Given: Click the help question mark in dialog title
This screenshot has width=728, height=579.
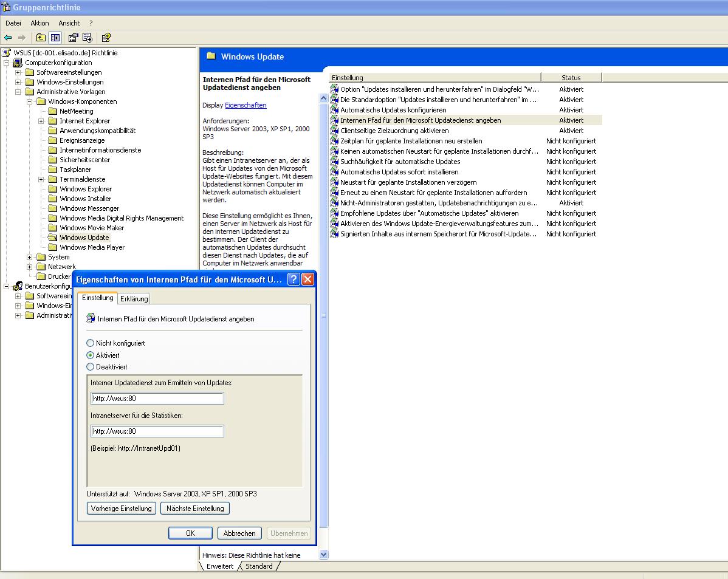Looking at the screenshot, I should pyautogui.click(x=294, y=279).
